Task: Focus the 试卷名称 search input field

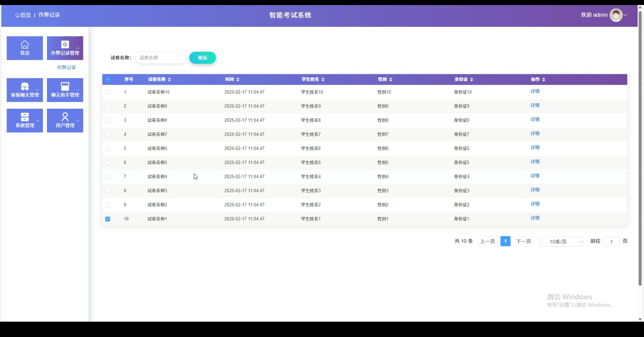Action: pos(160,58)
